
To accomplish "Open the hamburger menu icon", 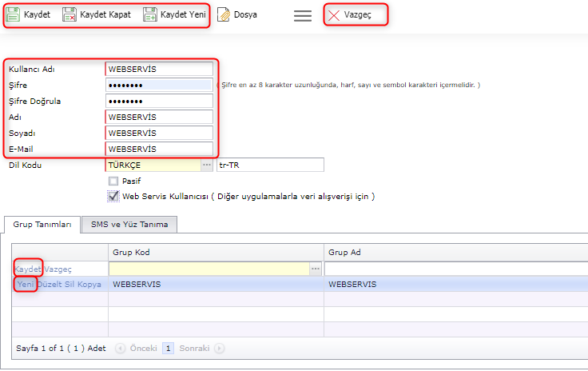I will (x=303, y=15).
